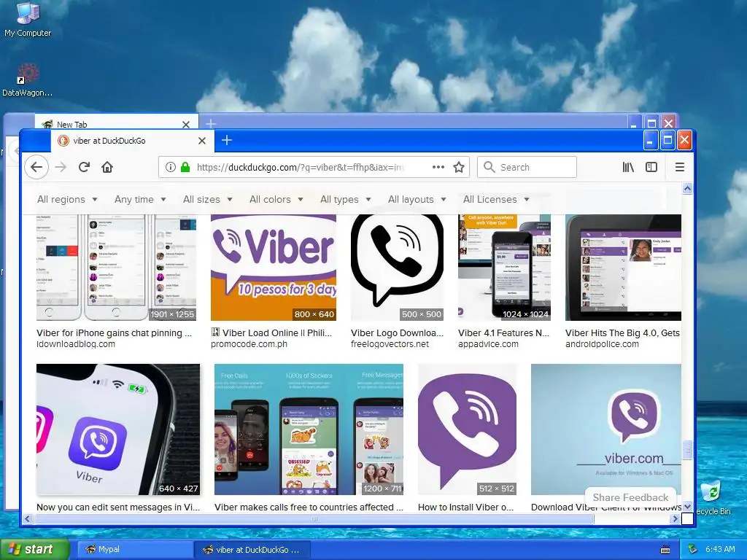Click the keyboard icon in taskbar
Viewport: 747px width, 560px height.
(x=665, y=550)
